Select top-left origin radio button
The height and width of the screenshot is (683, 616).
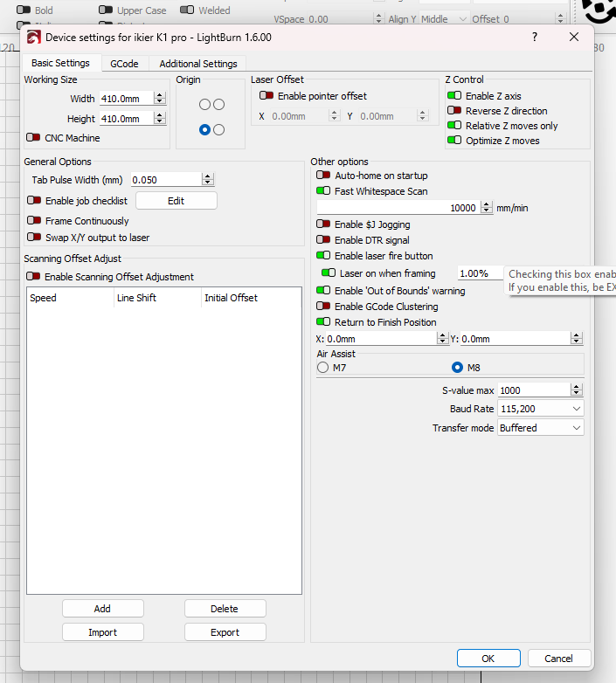click(204, 105)
